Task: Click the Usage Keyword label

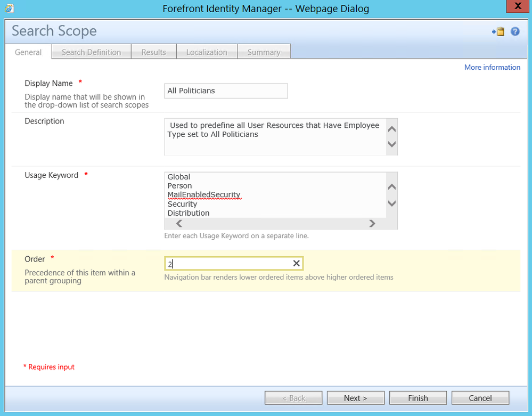Action: tap(52, 175)
